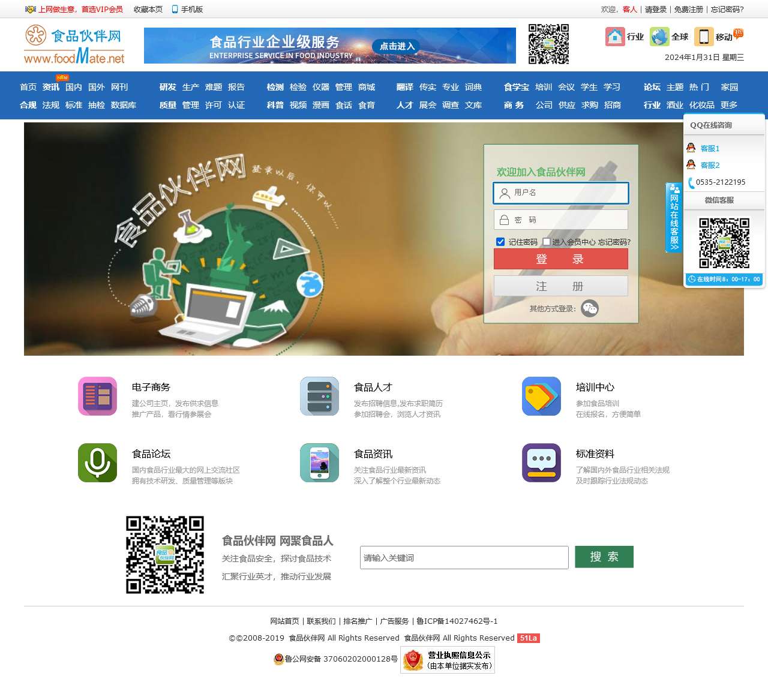Click inside the keyword search field

[x=463, y=557]
